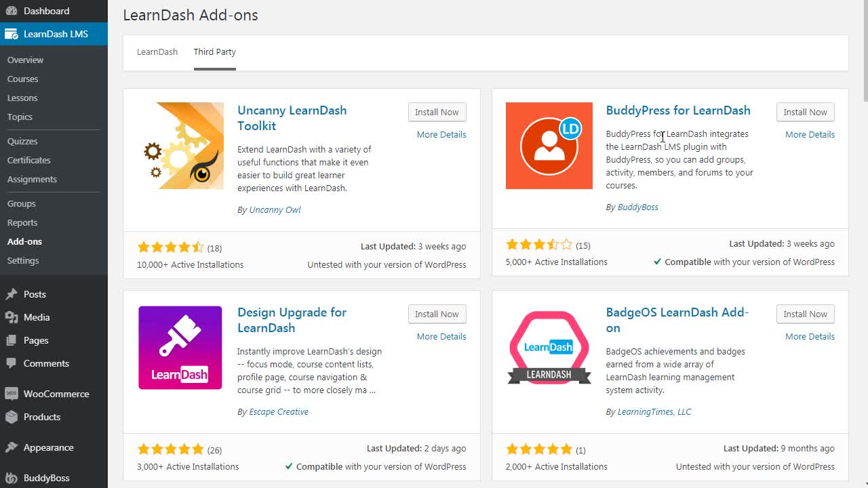Select the Third Party tab
868x488 pixels.
click(x=215, y=52)
